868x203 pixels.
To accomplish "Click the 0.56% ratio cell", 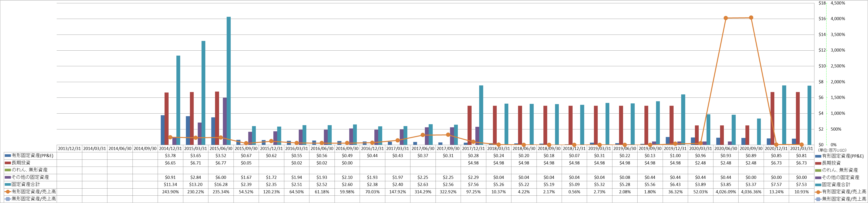I will point(574,192).
